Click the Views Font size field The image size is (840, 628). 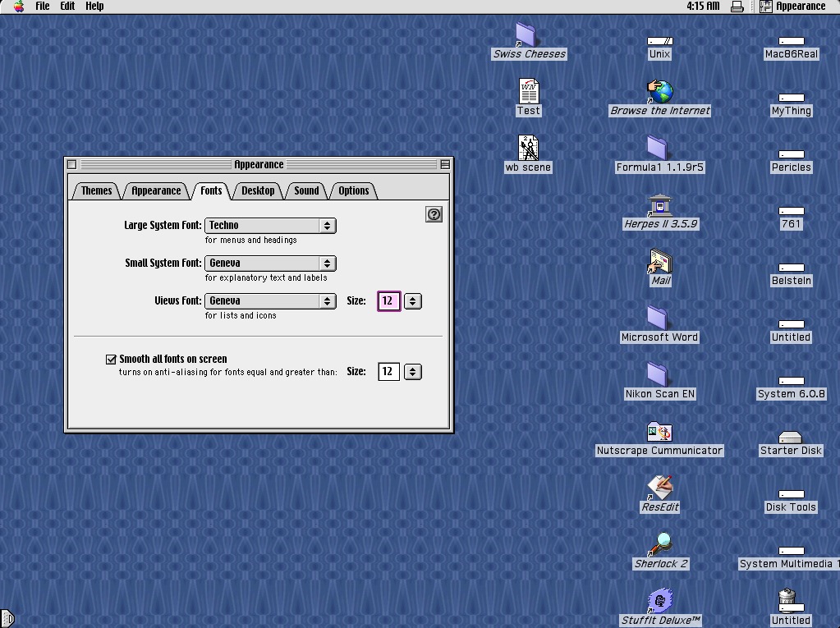coord(389,301)
